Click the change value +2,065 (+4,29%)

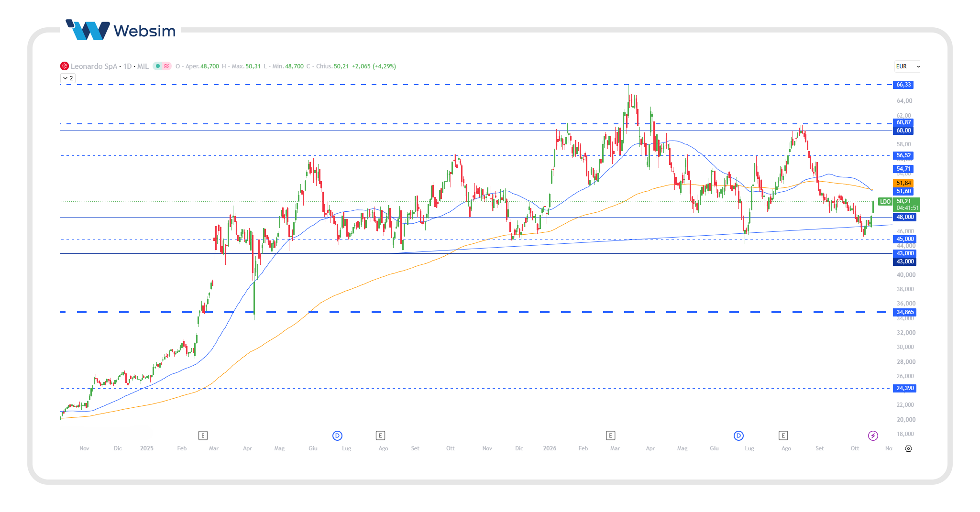point(374,66)
